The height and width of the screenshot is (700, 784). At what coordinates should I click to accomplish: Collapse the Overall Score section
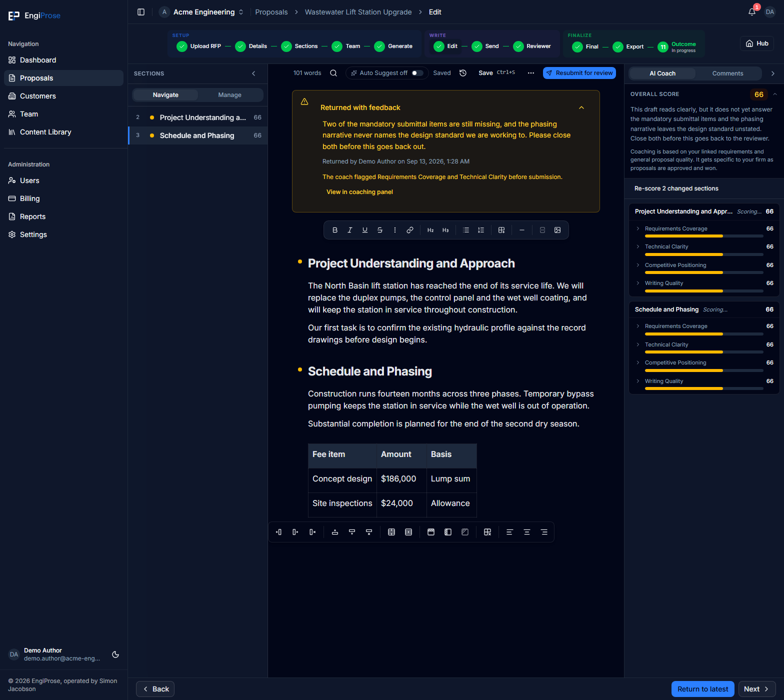(775, 94)
